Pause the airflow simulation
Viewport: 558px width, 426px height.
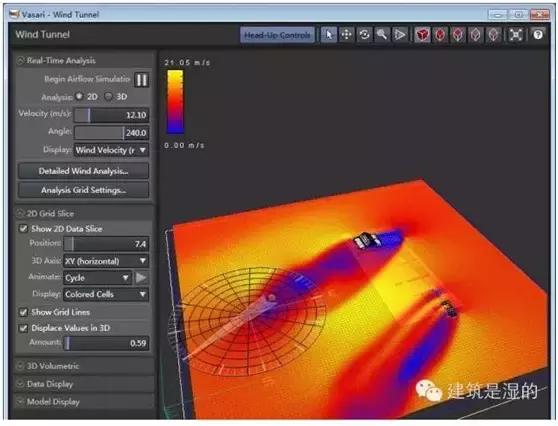(141, 80)
